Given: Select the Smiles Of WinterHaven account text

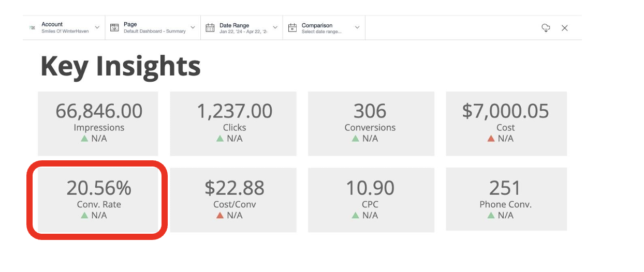Looking at the screenshot, I should coord(65,32).
